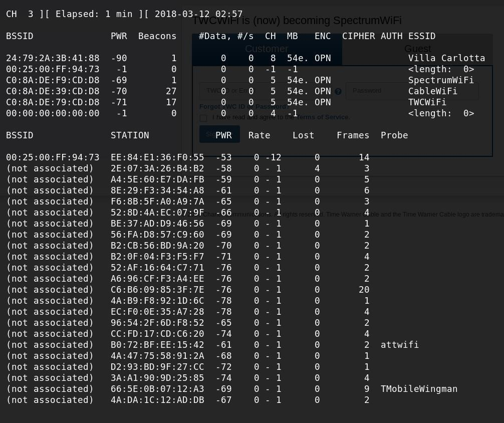Click the probe name 'TMobileWingman'

[x=419, y=389]
